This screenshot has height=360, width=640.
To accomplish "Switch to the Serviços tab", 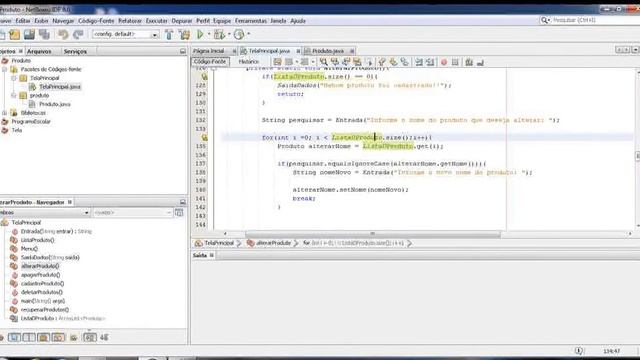I will pos(75,51).
